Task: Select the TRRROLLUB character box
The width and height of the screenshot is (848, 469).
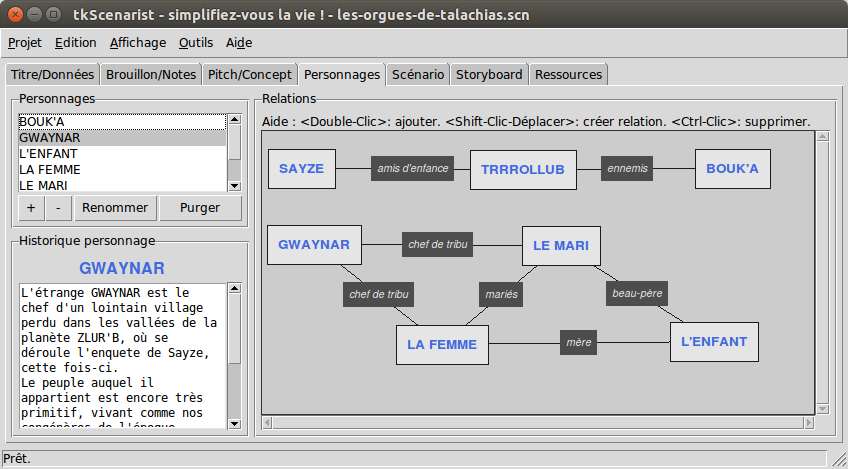Action: (523, 170)
